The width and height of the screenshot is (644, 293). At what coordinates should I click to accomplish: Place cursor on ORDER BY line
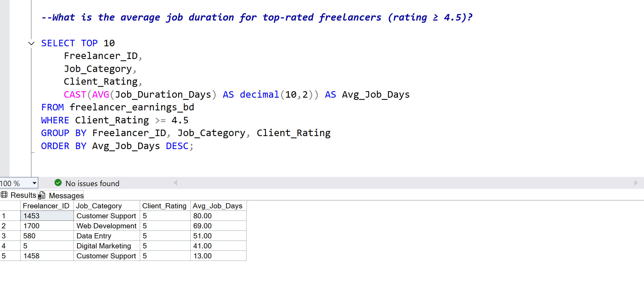117,146
